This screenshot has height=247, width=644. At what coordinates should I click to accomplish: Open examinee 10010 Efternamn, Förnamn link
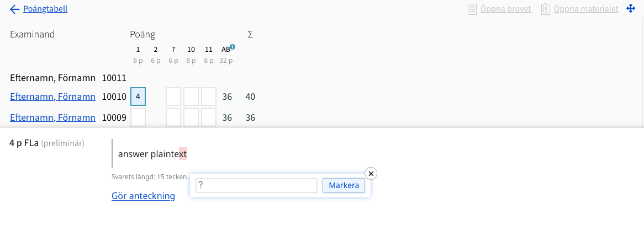[52, 97]
